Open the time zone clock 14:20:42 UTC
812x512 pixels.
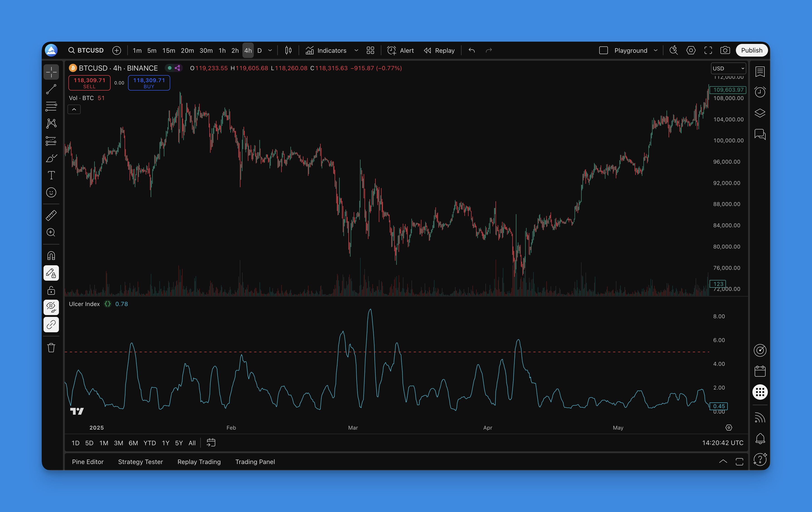click(723, 443)
